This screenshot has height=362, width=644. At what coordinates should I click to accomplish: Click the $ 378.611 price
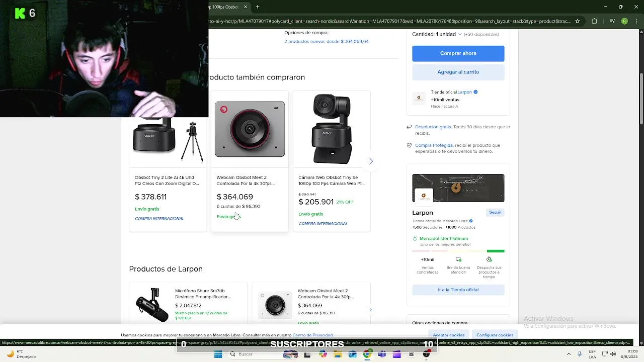[150, 197]
